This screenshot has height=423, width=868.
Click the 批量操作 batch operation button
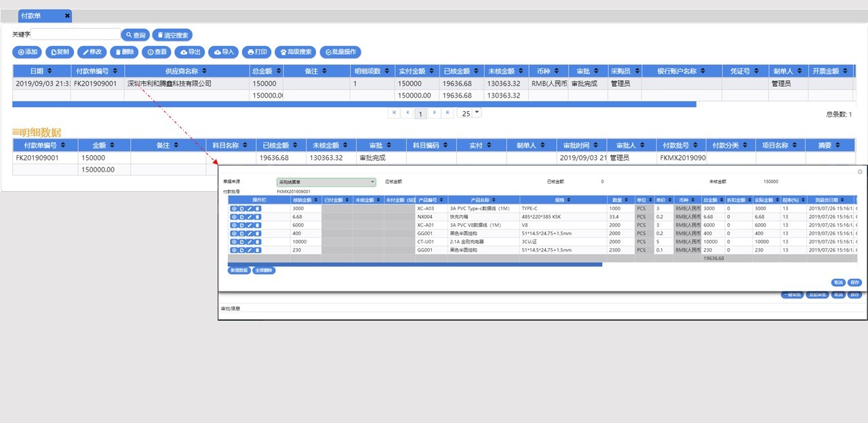340,52
